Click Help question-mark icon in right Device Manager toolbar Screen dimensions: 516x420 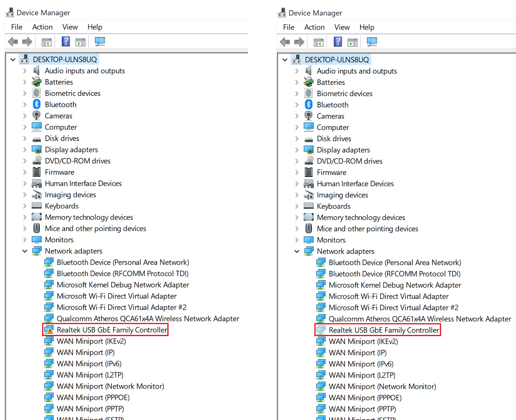pos(338,42)
